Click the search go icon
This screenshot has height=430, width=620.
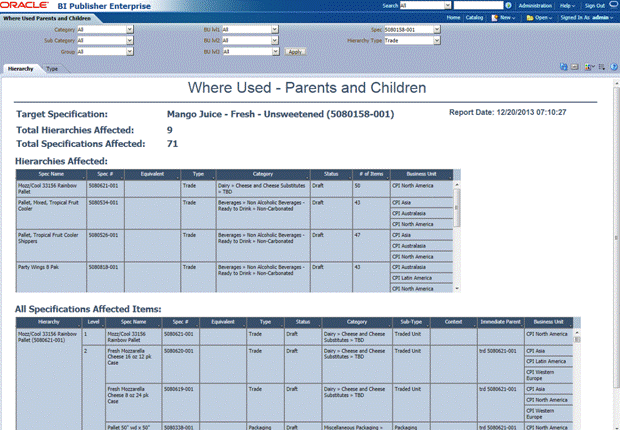point(508,6)
